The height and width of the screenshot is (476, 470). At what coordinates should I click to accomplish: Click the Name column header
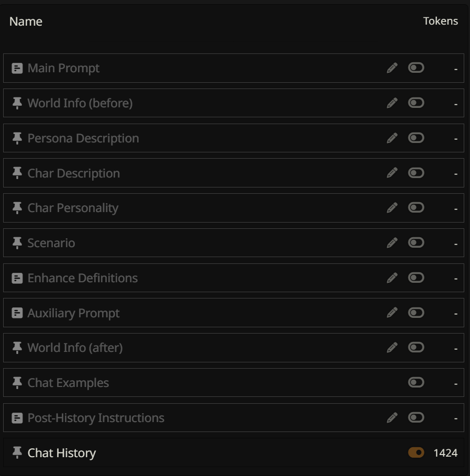[26, 21]
